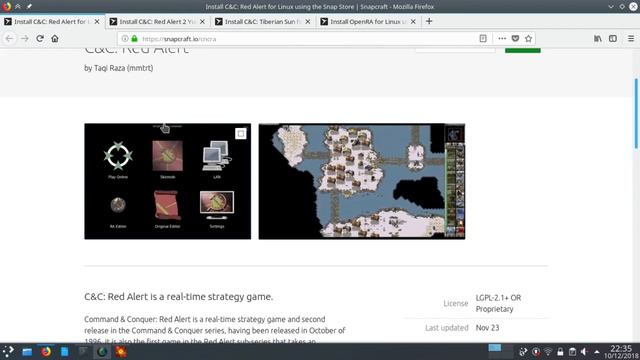Open the Firefox library icon
This screenshot has height=360, width=640.
[598, 38]
